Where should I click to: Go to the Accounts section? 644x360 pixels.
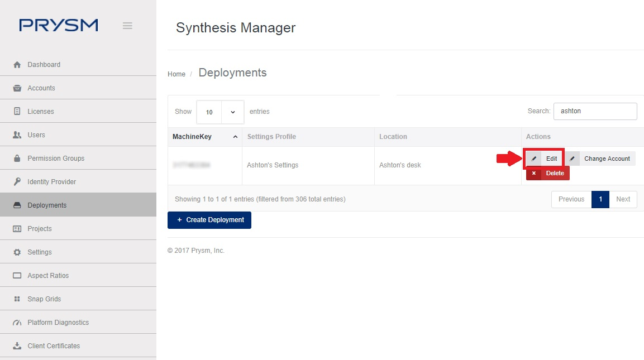coord(78,88)
